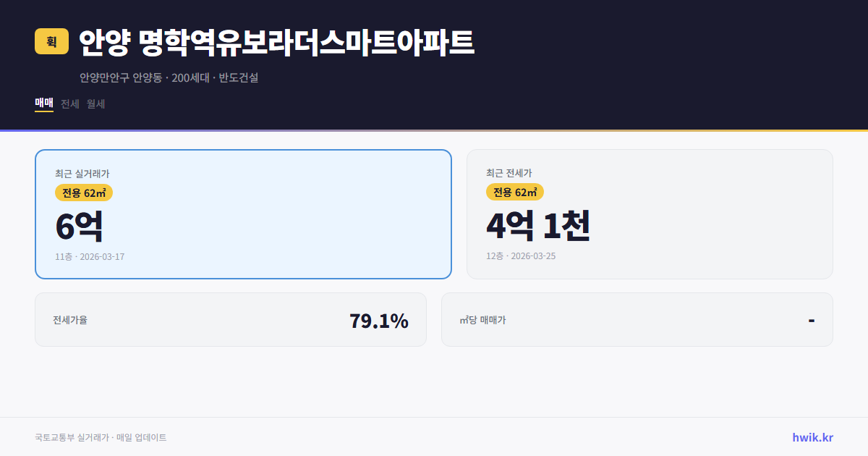Switch to the 전세 tab
868x456 pixels.
point(69,104)
